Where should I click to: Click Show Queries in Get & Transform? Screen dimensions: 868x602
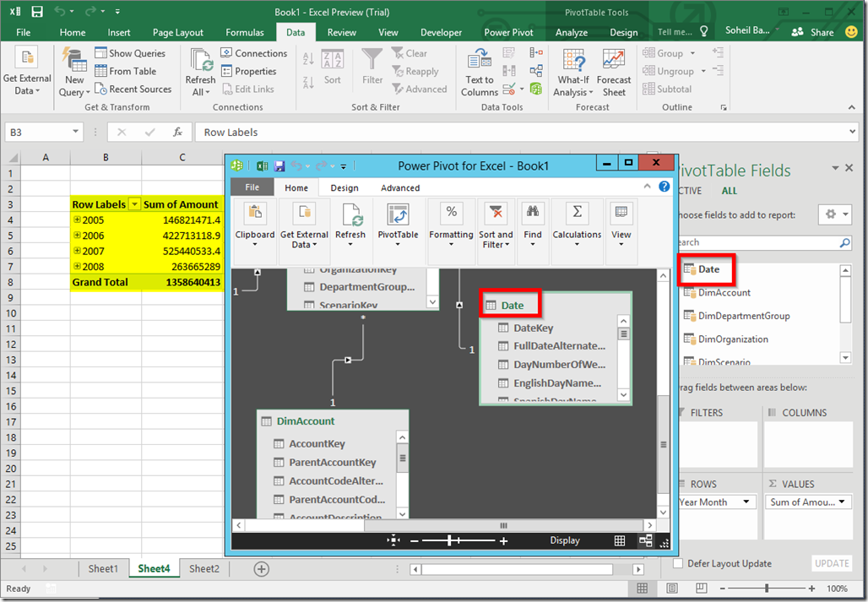tap(130, 53)
